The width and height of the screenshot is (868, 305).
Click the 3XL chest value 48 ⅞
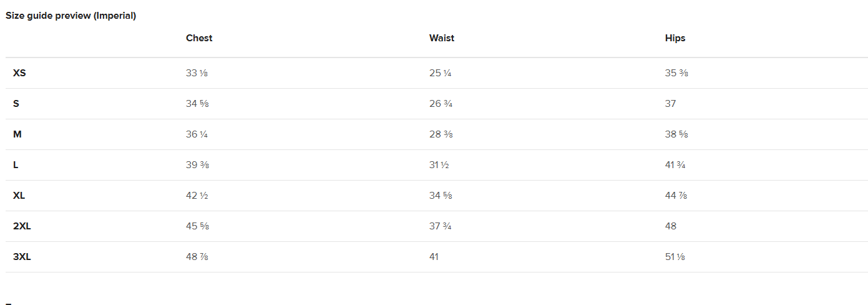pos(197,257)
